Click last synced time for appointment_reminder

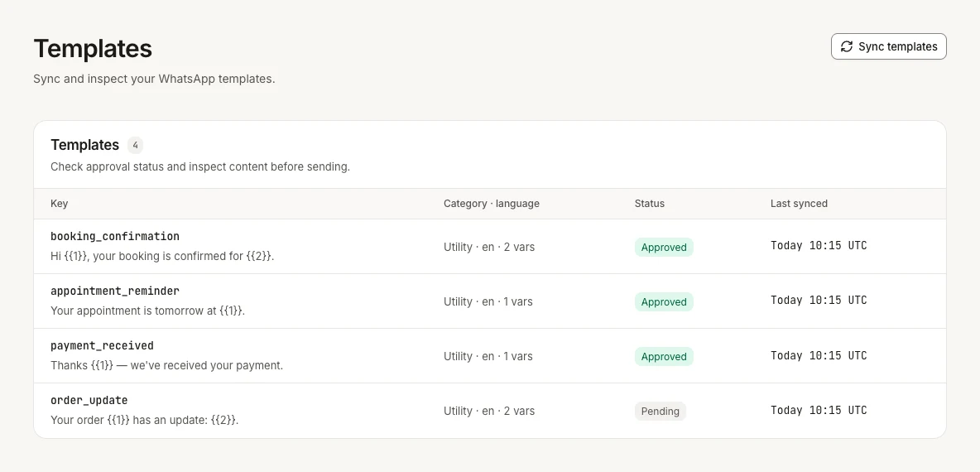click(x=819, y=301)
